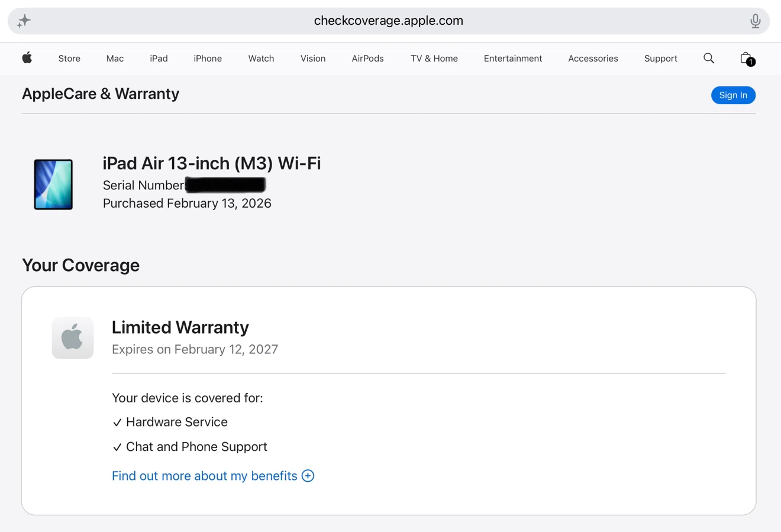This screenshot has height=532, width=781.
Task: Click the plus circle next to benefits link
Action: pyautogui.click(x=308, y=476)
